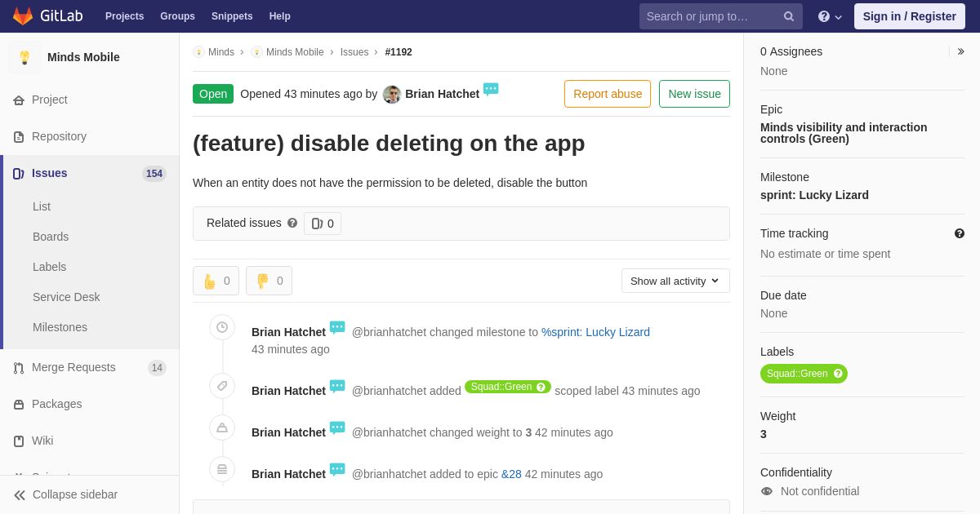
Task: Click the Related issues help icon
Action: [292, 223]
